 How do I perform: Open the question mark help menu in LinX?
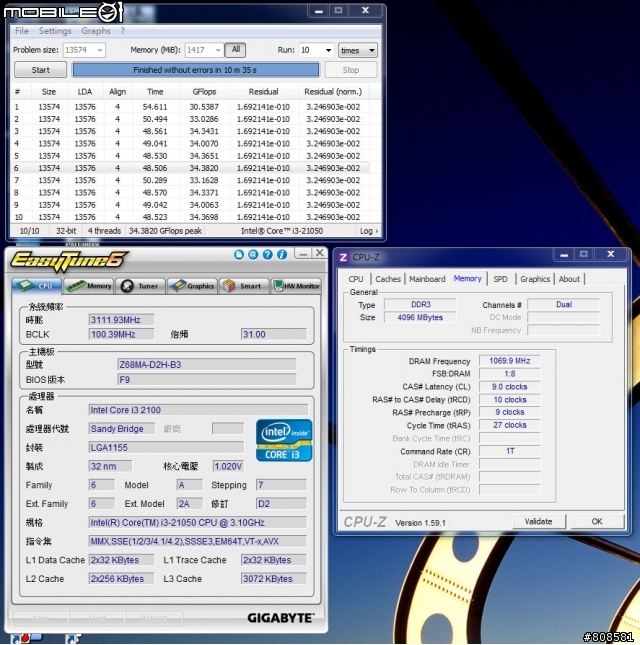[123, 31]
